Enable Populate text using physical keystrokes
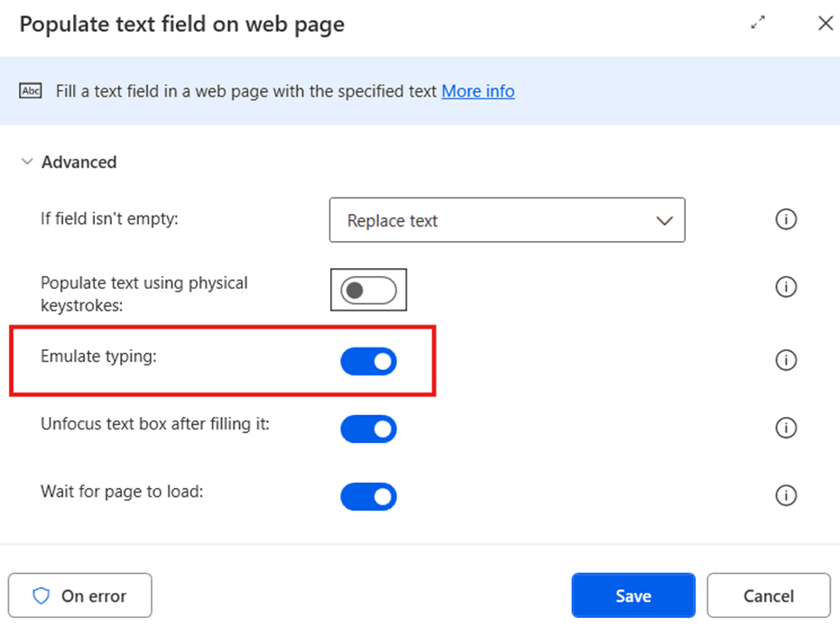Image resolution: width=840 pixels, height=628 pixels. pos(368,290)
